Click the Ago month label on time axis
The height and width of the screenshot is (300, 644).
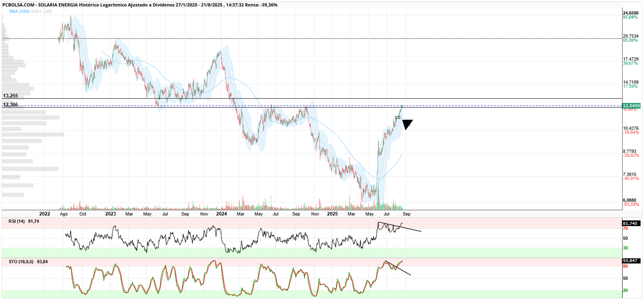tap(64, 214)
